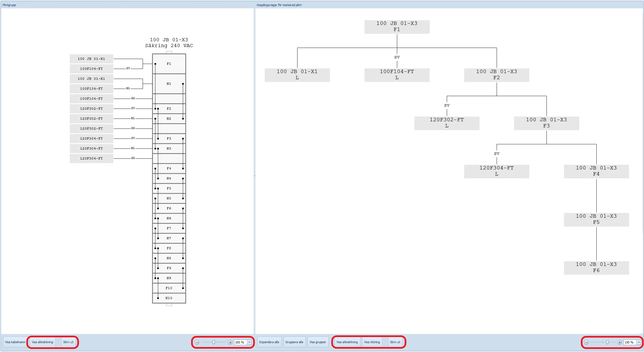
Task: Zoom out in the Kopplingsvägar panel
Action: pos(586,342)
